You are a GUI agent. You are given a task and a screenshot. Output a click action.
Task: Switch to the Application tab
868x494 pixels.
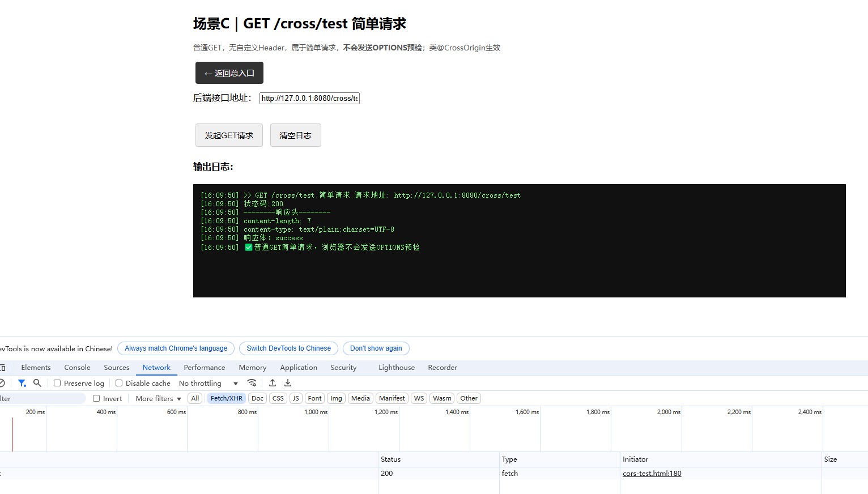299,368
